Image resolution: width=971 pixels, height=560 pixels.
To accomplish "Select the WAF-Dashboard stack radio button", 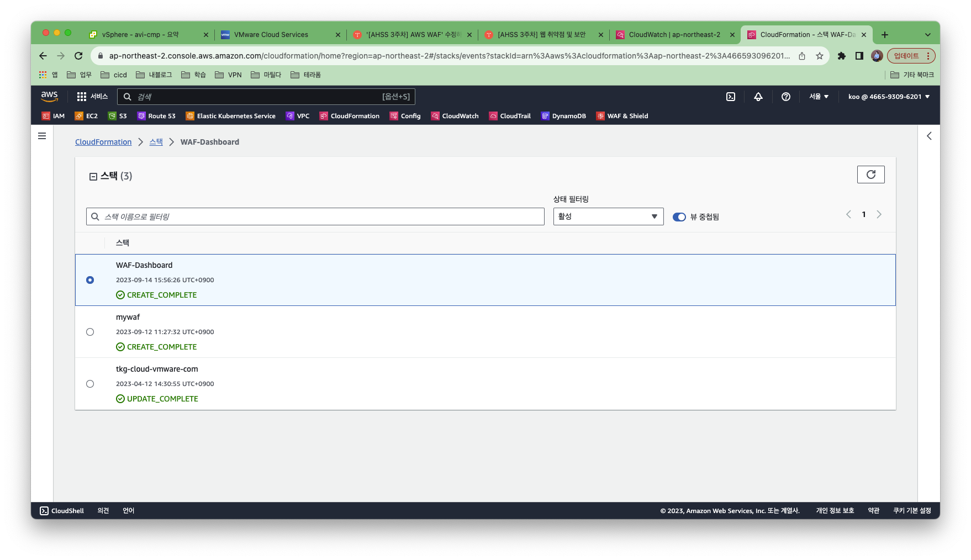I will (90, 280).
